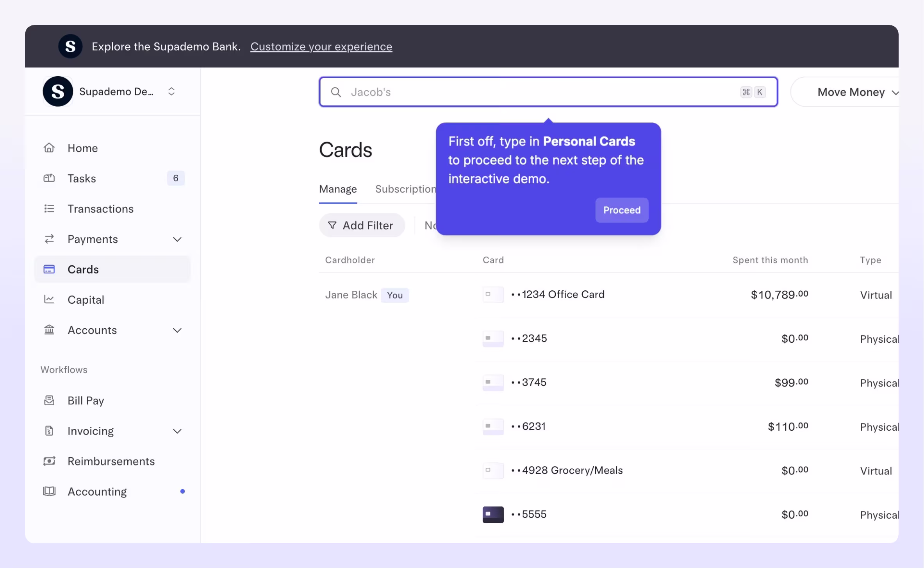Expand the Invoicing section
This screenshot has height=569, width=924.
pos(178,431)
